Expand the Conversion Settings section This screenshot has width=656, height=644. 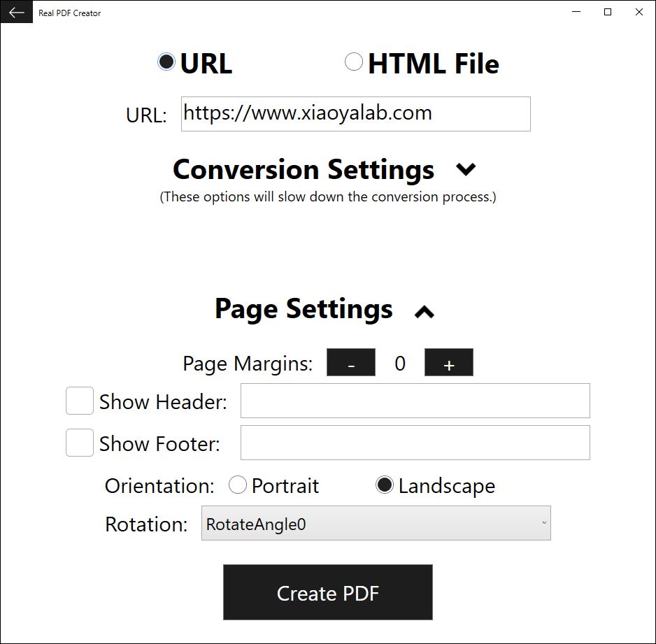[x=465, y=169]
